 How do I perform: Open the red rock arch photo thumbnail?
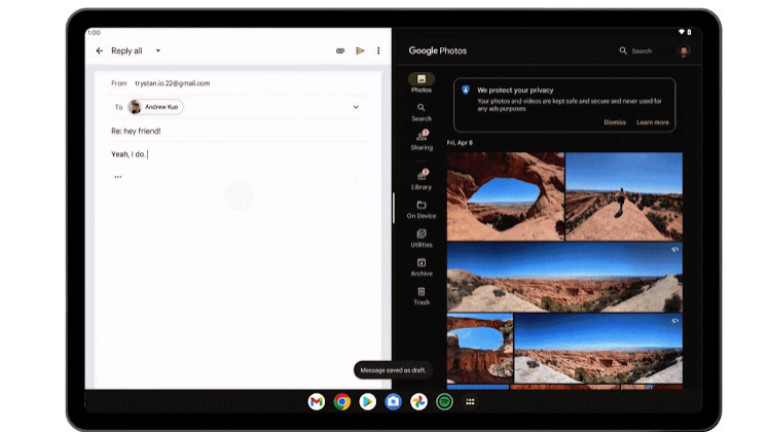point(505,196)
